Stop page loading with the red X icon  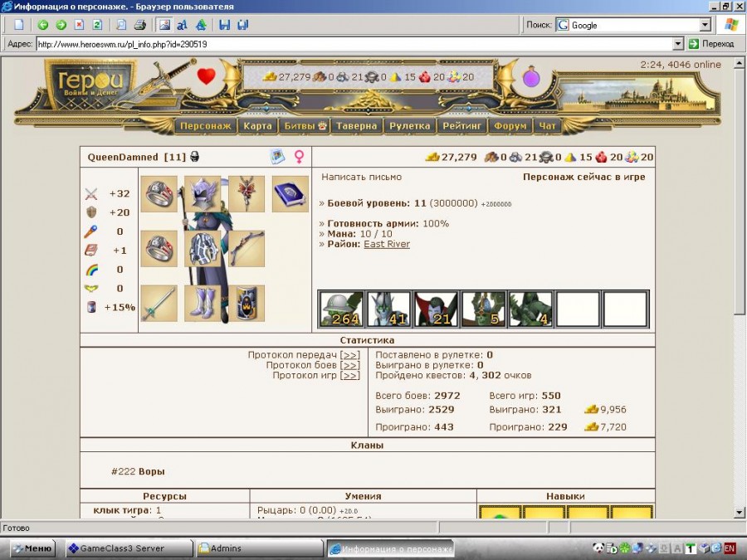(79, 25)
